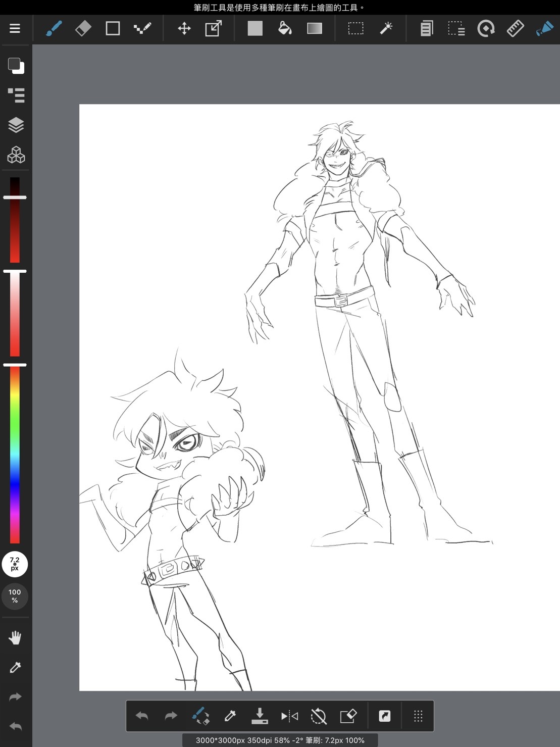Open the shortcut bar grid handle

(x=418, y=716)
